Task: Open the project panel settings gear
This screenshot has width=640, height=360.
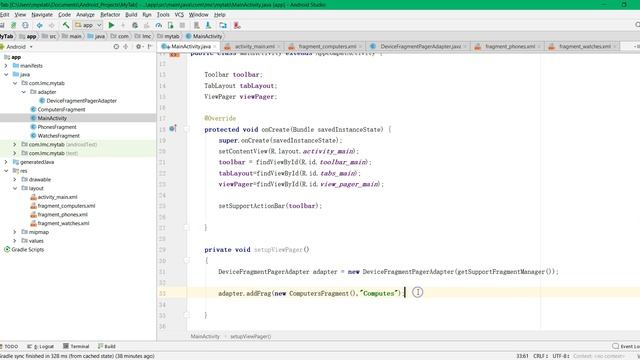Action: (139, 47)
